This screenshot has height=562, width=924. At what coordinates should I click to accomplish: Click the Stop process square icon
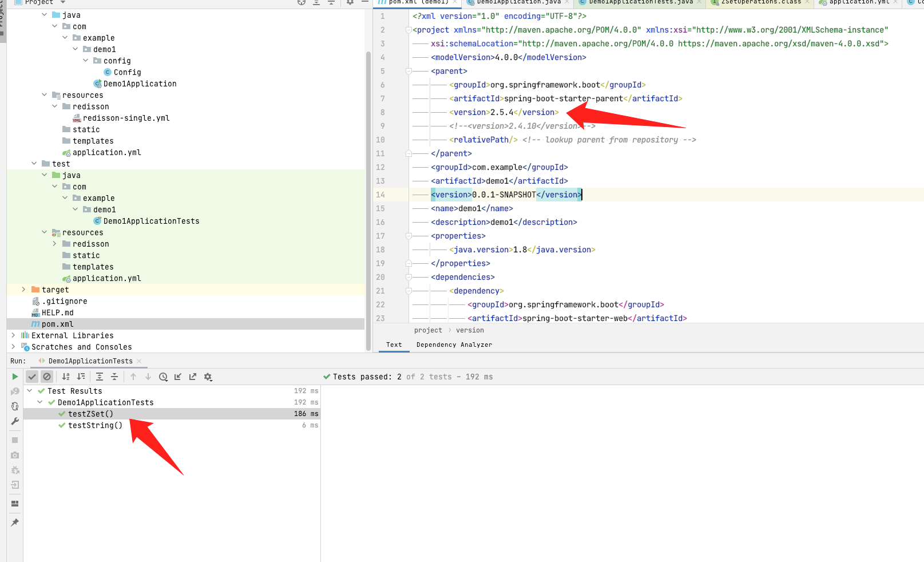pos(15,440)
